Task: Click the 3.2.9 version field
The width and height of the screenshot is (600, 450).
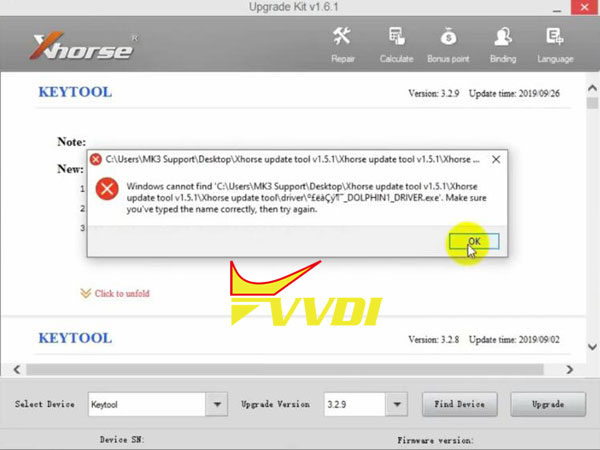Action: 355,404
